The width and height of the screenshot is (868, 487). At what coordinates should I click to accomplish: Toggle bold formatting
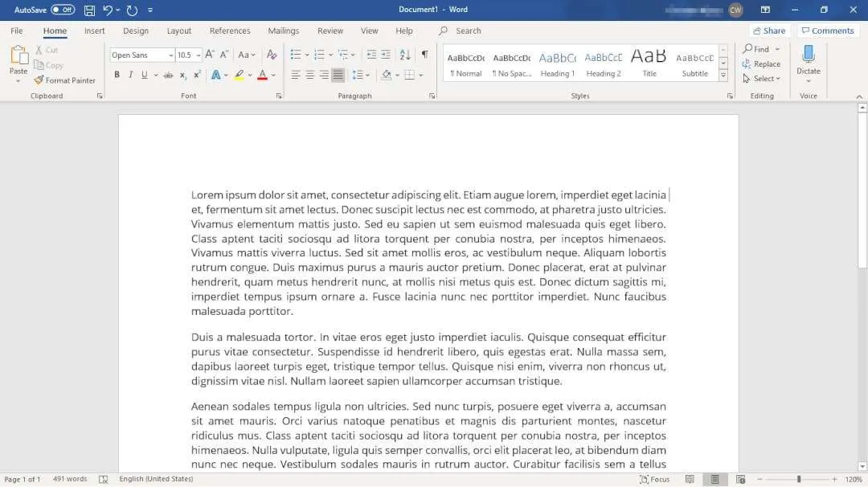coord(117,75)
